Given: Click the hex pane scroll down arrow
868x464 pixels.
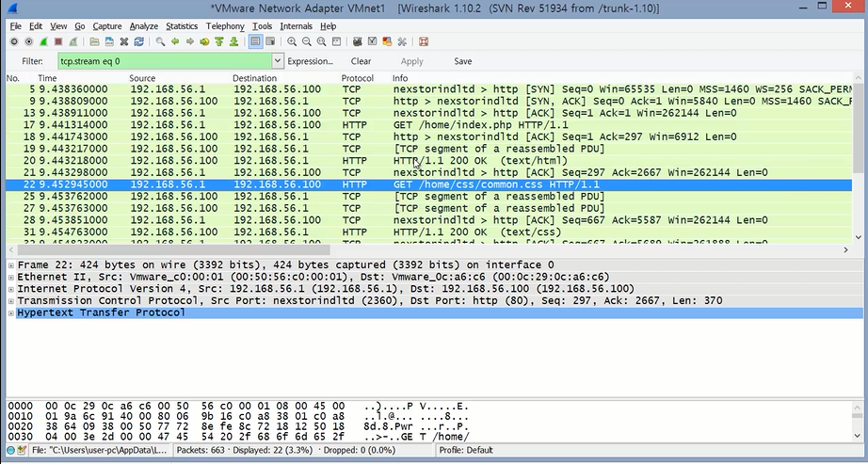Looking at the screenshot, I should pyautogui.click(x=858, y=435).
